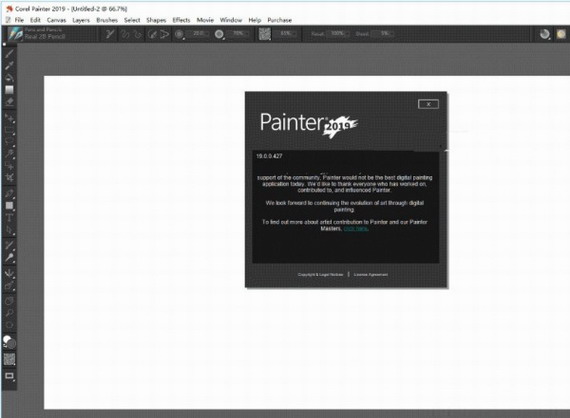Open the Real 2B Pencil brush selector
This screenshot has height=418, width=570.
(x=37, y=33)
